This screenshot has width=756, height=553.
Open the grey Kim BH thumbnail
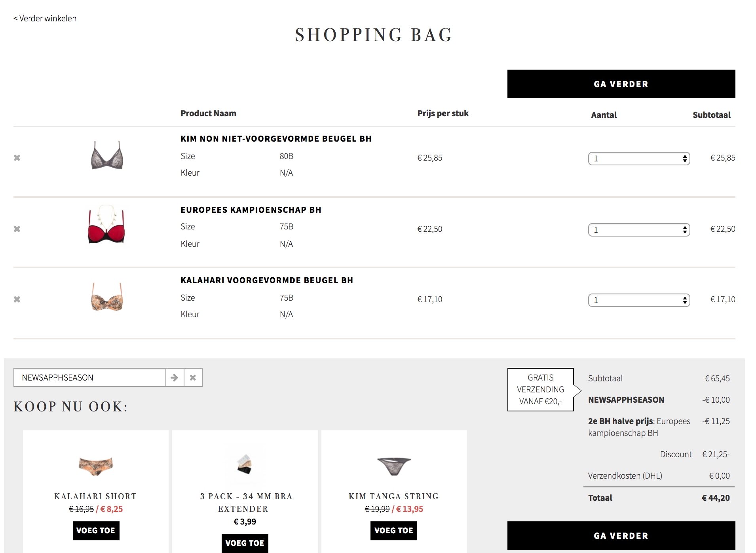coord(107,155)
